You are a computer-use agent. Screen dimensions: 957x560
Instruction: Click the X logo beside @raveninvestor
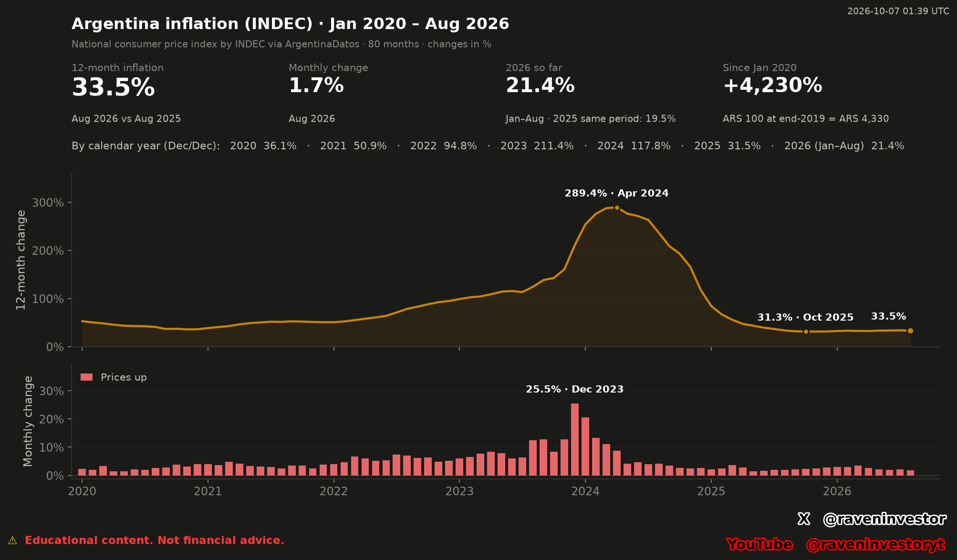[804, 519]
